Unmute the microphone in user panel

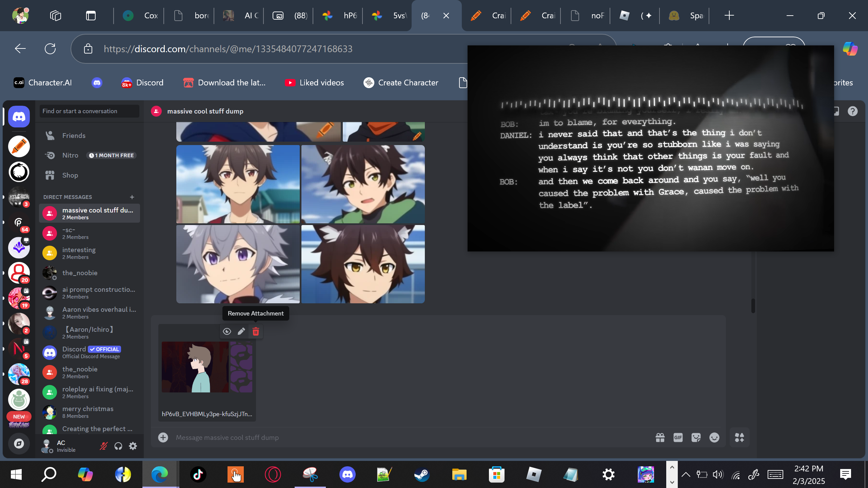click(103, 446)
